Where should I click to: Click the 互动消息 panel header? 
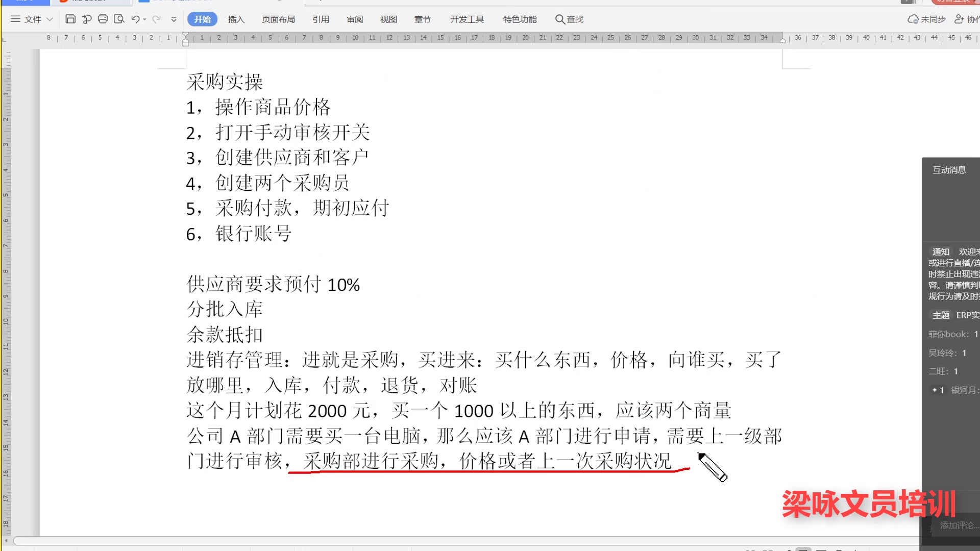949,170
